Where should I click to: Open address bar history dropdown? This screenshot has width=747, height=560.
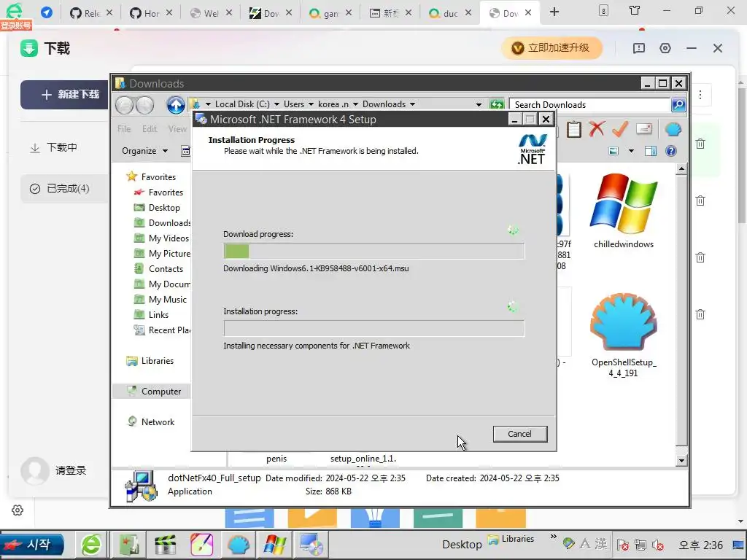tap(479, 104)
